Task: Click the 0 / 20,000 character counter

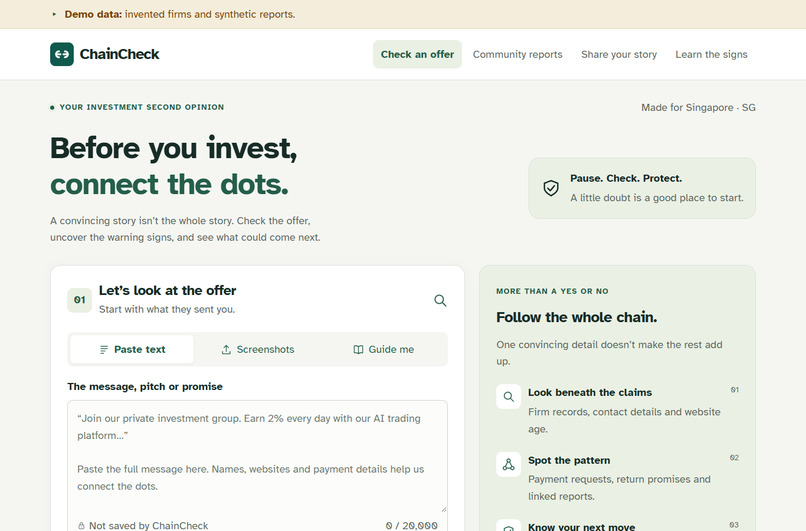Action: (x=411, y=526)
